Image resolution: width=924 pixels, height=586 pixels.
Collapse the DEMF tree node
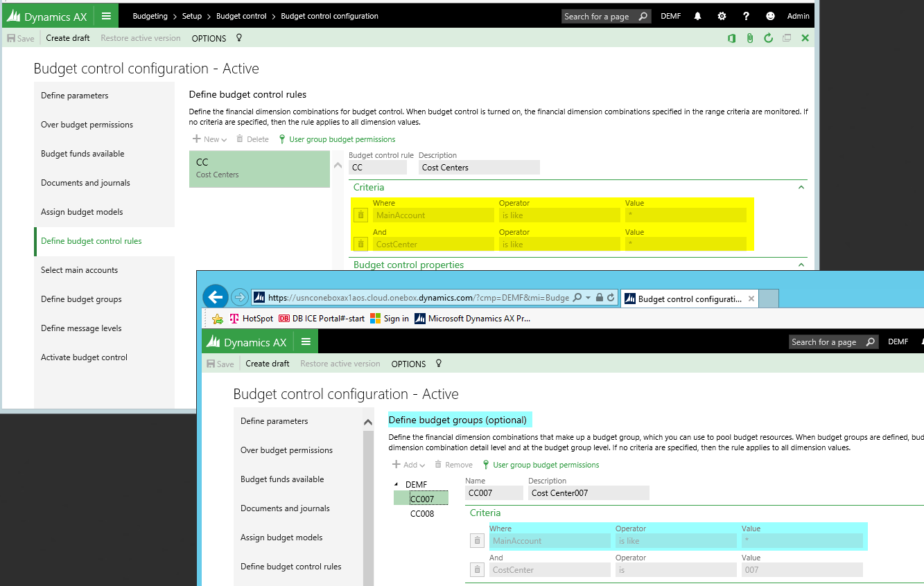pyautogui.click(x=397, y=485)
